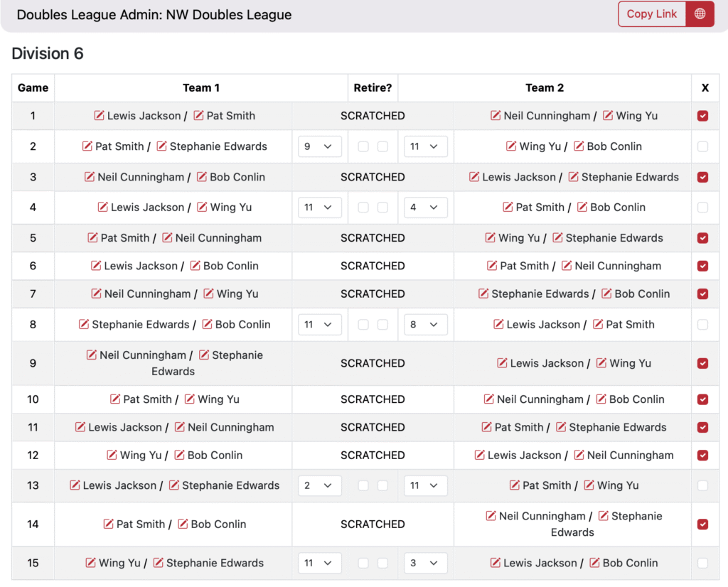Click the Retire? column header
728x587 pixels.
373,87
